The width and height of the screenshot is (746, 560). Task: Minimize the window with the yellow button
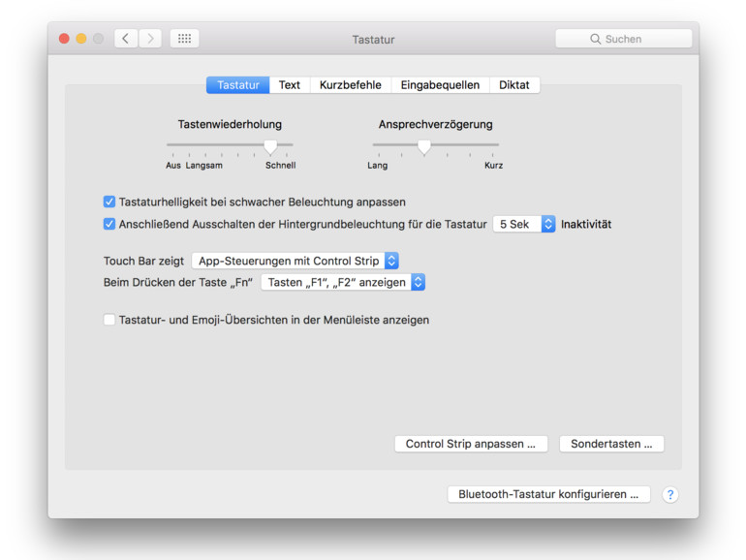81,39
